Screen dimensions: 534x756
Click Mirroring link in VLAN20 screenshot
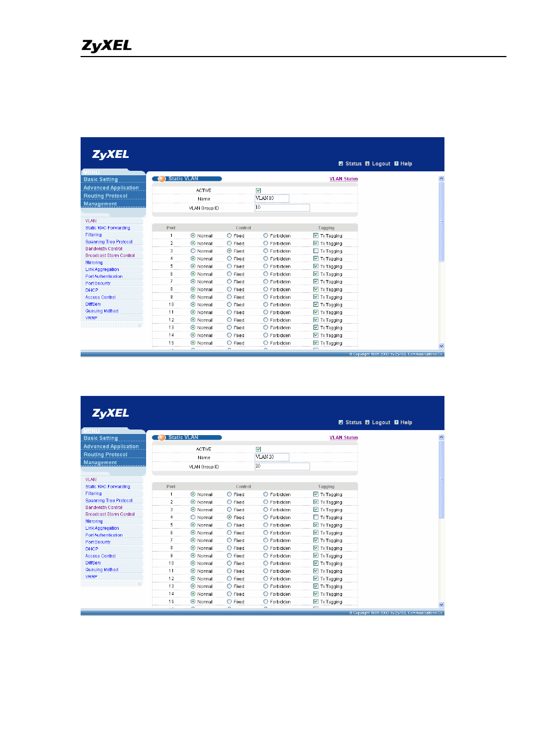[94, 521]
